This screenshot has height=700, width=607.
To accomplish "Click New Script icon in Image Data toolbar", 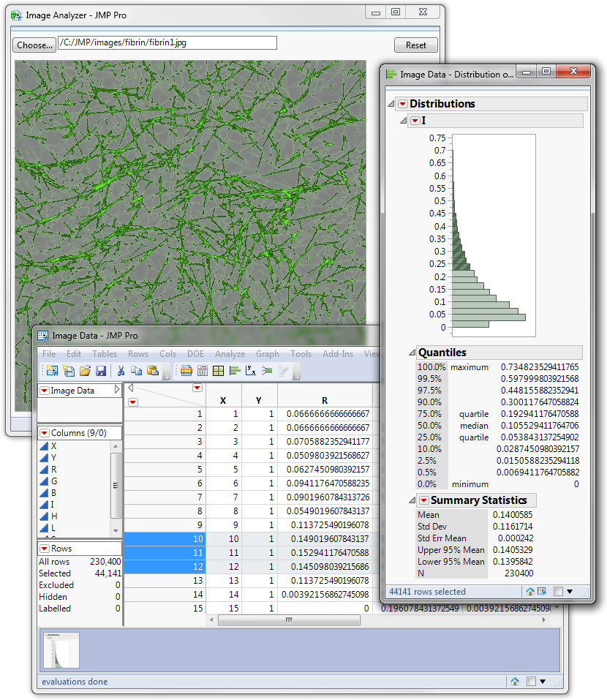I will pos(69,371).
